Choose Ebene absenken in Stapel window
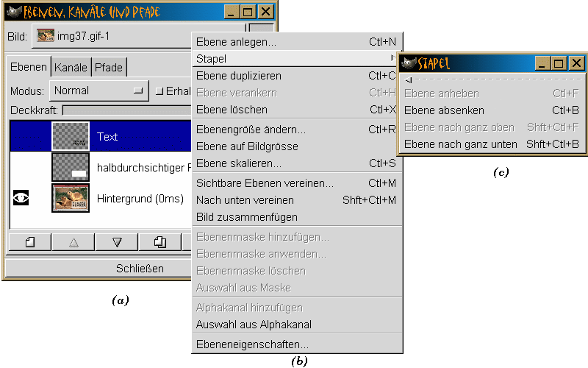Screen dimensions: 588x368 coord(492,110)
